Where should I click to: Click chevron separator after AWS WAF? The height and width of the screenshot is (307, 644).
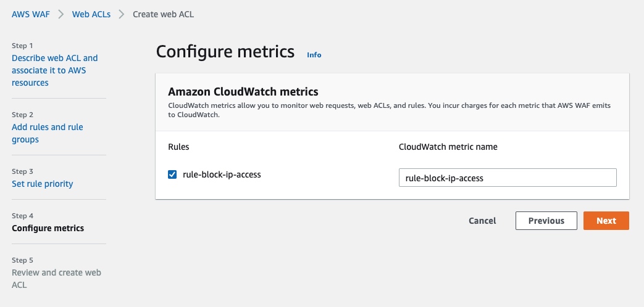click(61, 14)
